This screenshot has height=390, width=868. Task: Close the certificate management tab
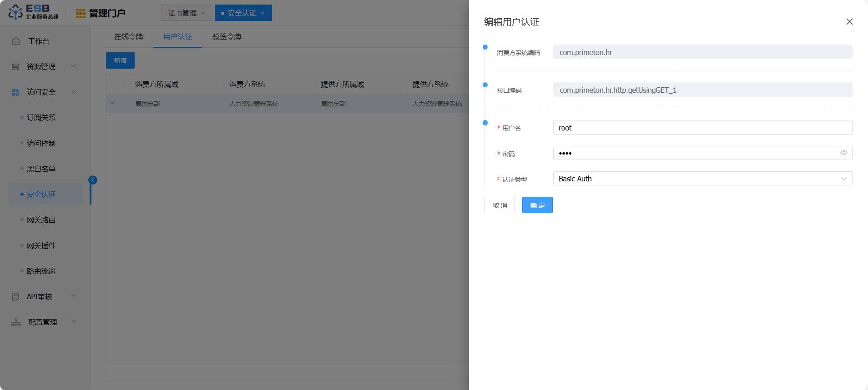click(x=203, y=13)
